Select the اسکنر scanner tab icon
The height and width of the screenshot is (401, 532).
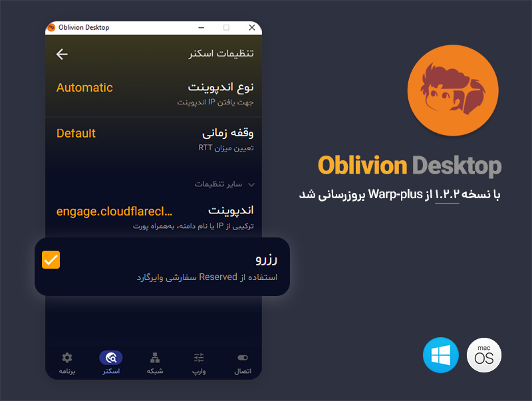111,358
